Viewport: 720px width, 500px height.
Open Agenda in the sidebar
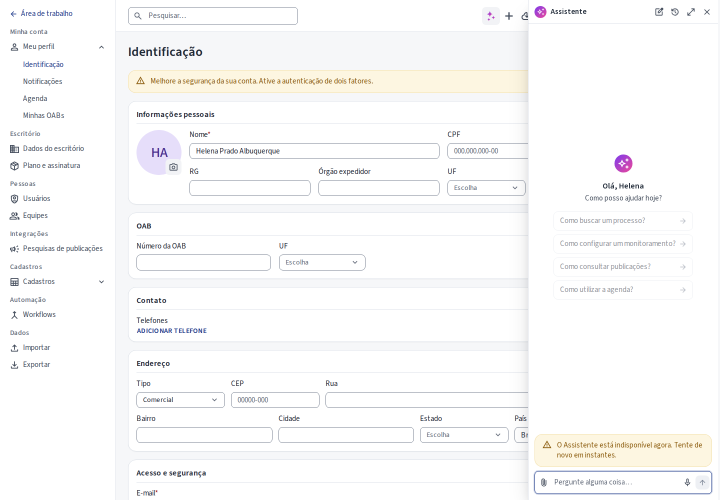tap(35, 98)
